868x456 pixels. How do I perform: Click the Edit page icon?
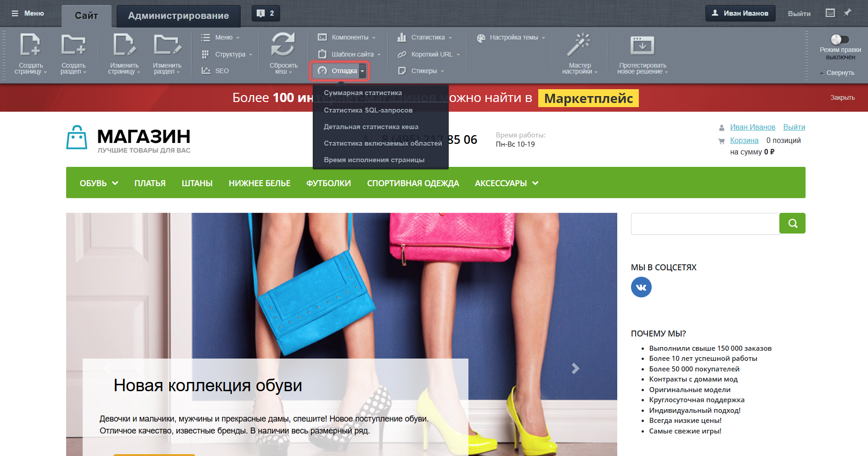click(124, 45)
